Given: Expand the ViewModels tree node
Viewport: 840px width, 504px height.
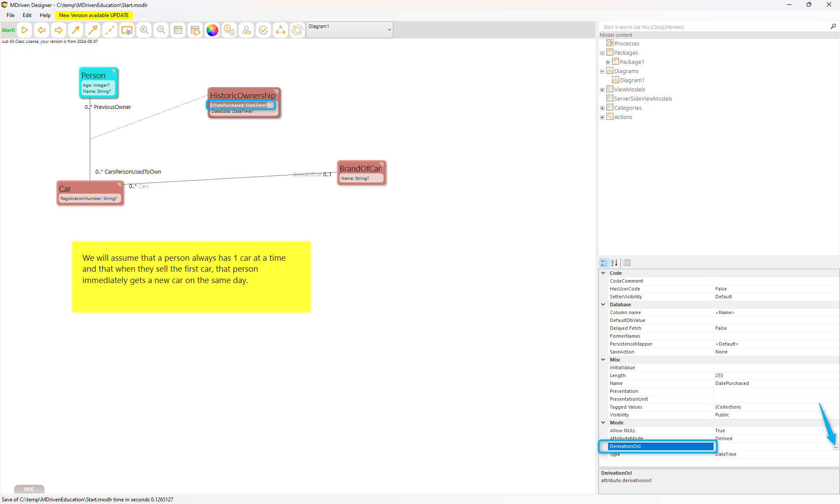Looking at the screenshot, I should tap(602, 90).
